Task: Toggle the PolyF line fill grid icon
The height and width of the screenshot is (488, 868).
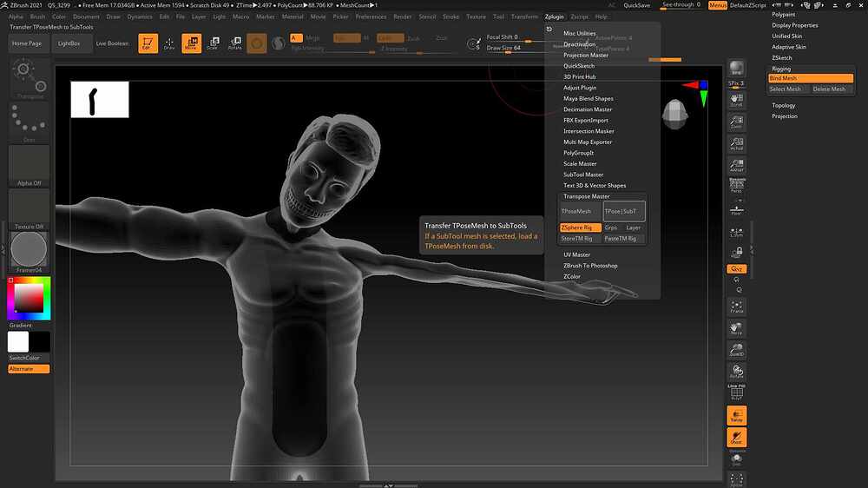Action: pyautogui.click(x=737, y=392)
